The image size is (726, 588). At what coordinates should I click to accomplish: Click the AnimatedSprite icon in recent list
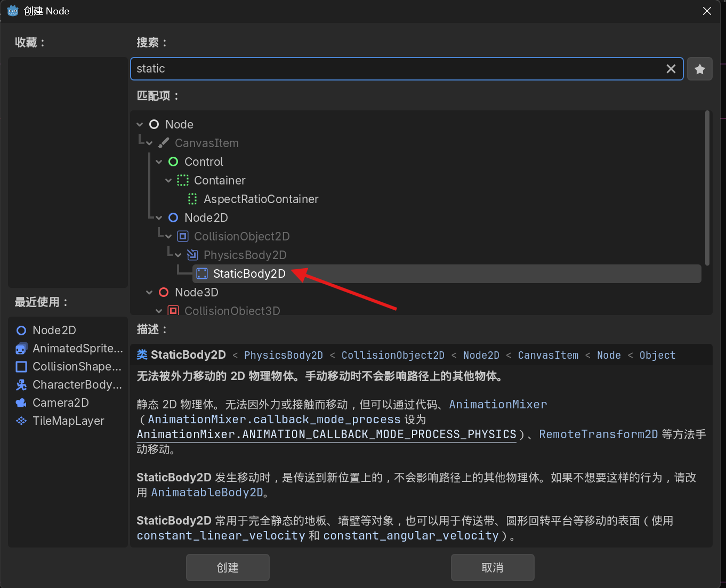click(x=21, y=349)
